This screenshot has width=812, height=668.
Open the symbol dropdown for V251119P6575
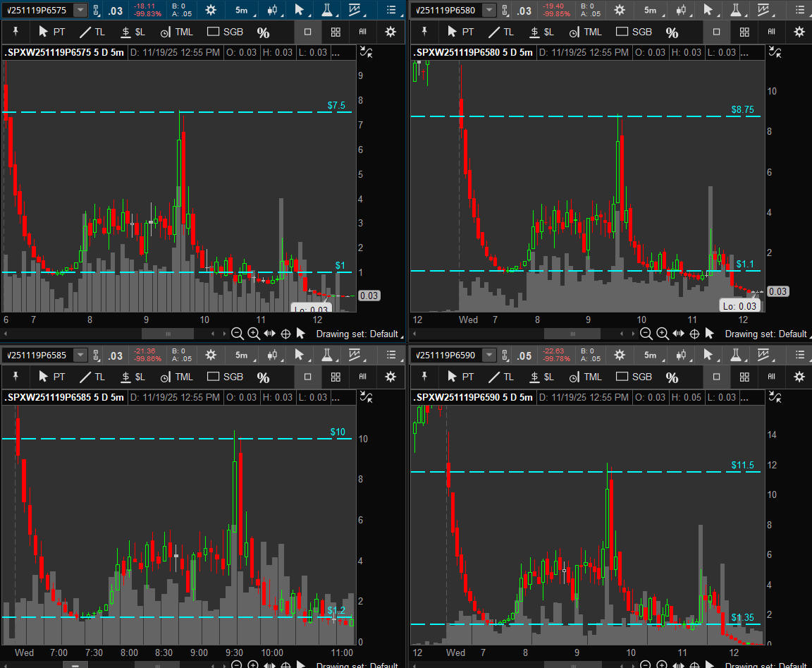tap(80, 10)
